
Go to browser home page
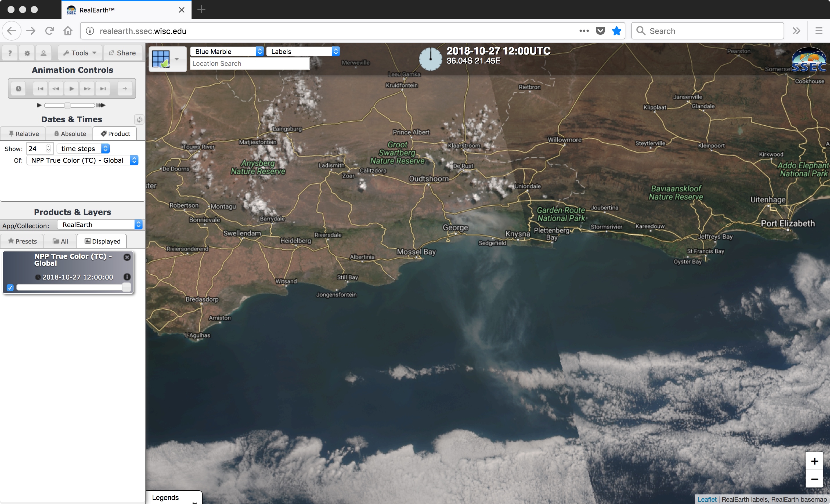[x=68, y=31]
